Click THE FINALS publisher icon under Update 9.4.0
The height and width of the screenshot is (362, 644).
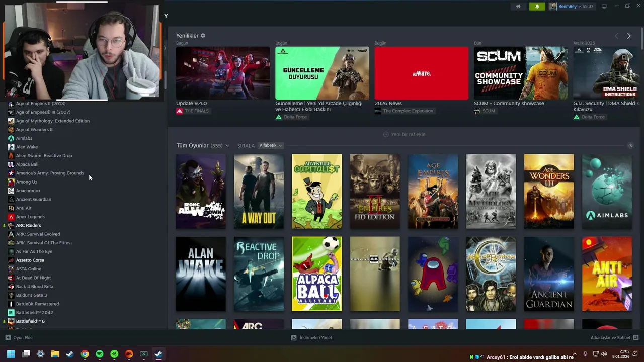[x=179, y=111]
